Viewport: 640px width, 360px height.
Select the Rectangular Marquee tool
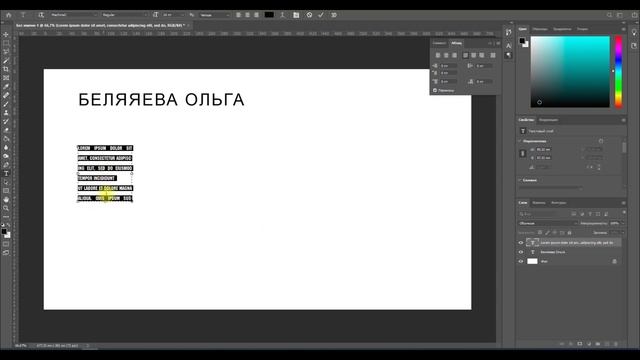[x=6, y=43]
